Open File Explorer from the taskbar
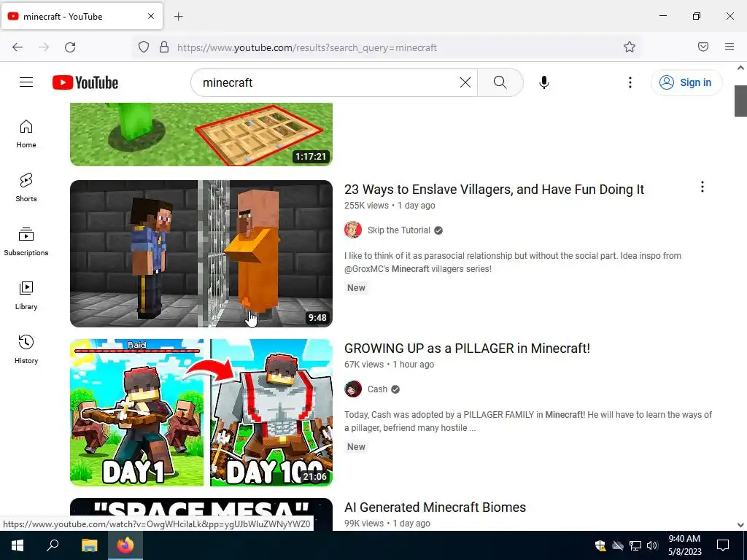Viewport: 747px width, 560px height. 89,545
